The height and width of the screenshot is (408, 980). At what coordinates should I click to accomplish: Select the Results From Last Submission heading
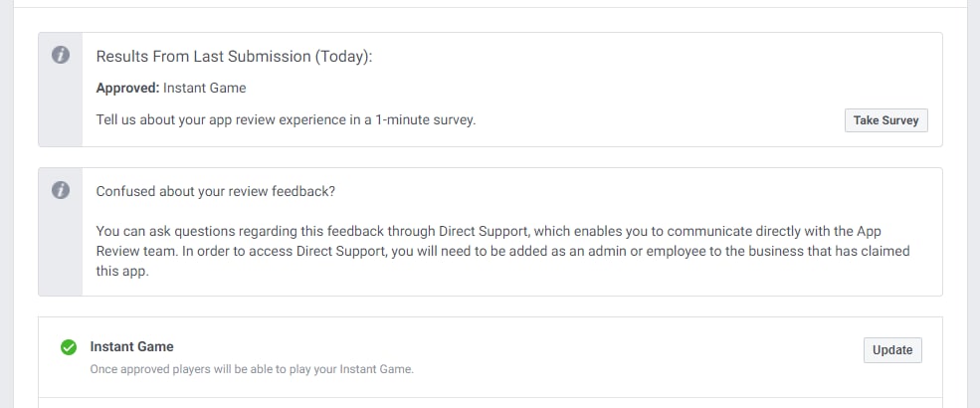pos(234,57)
